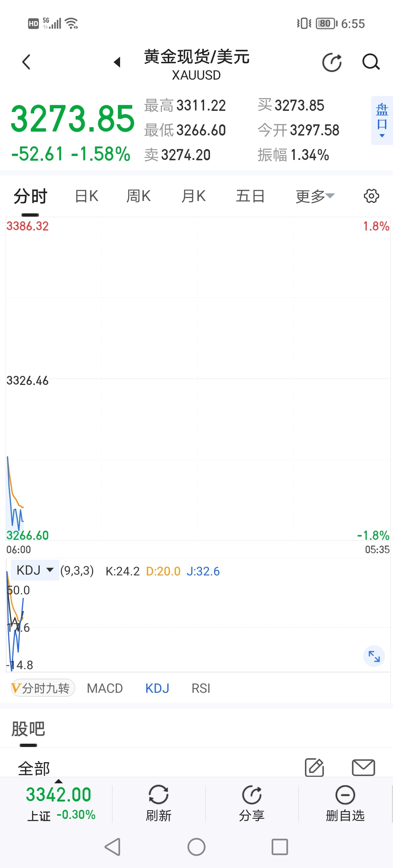Open the messages envelope icon
This screenshot has height=868, width=393.
pyautogui.click(x=364, y=767)
